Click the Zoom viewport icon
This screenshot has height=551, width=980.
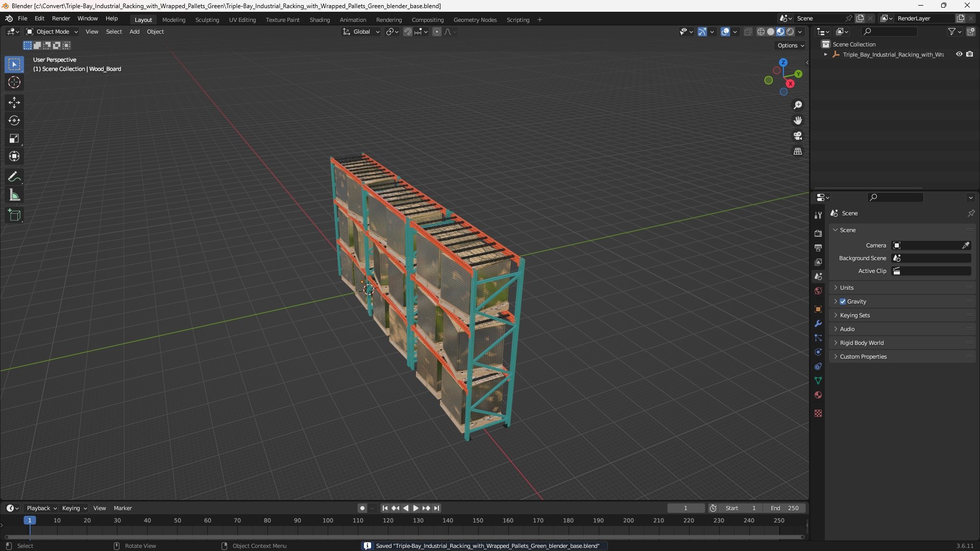click(797, 105)
